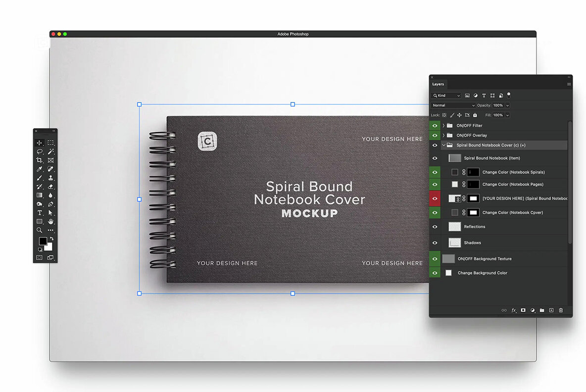Select the Zoom magnifier tool
This screenshot has height=392, width=586.
tap(39, 230)
